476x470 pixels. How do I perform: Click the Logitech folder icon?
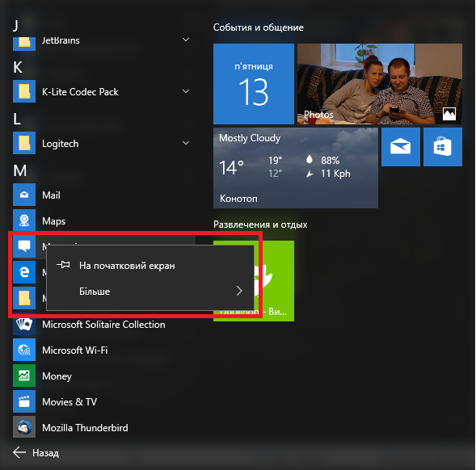pos(24,143)
